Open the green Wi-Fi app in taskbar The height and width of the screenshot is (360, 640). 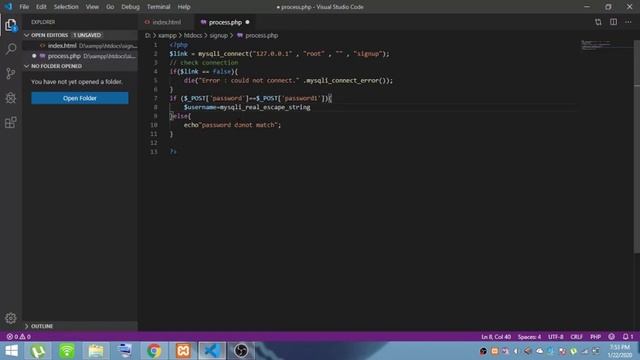(x=67, y=351)
